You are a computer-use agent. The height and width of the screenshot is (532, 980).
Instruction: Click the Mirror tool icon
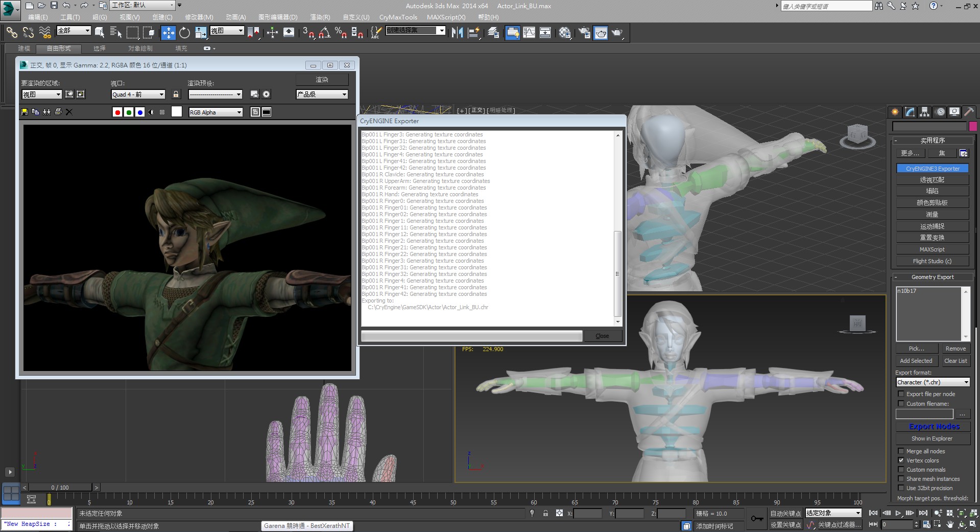[458, 33]
